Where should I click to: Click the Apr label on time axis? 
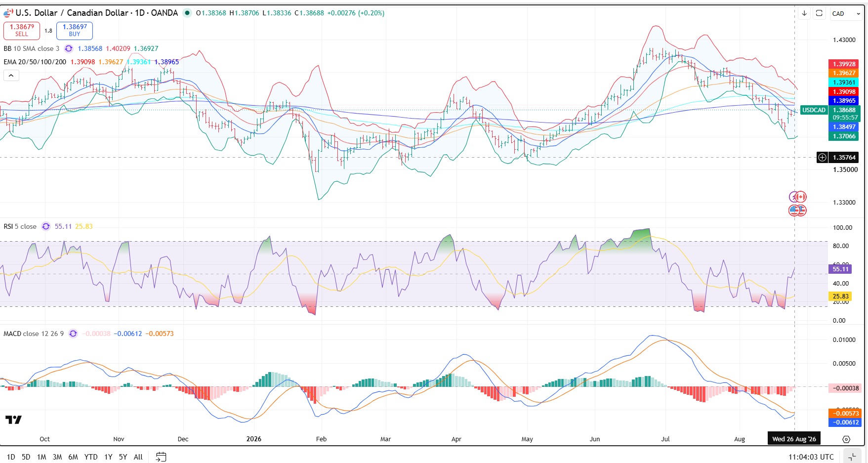(x=456, y=439)
